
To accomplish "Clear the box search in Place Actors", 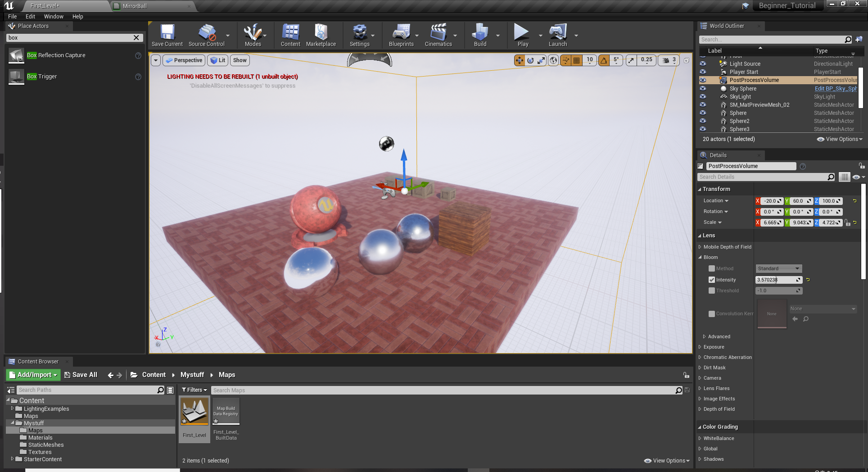I will click(x=136, y=38).
